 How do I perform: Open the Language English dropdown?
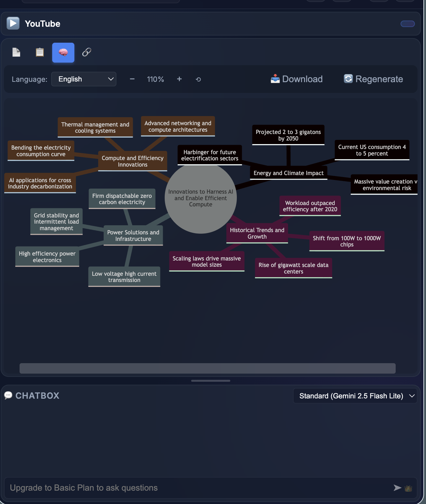[84, 79]
